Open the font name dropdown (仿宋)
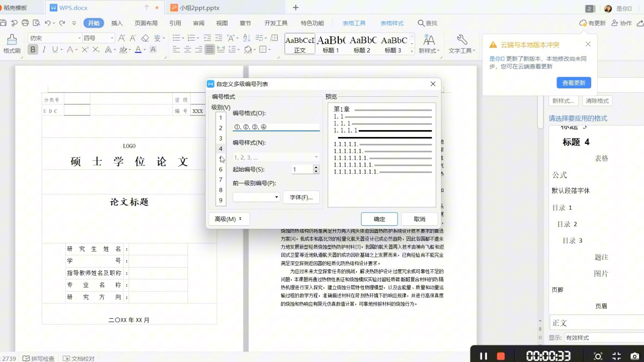Viewport: 644px width, 362px height. point(80,38)
